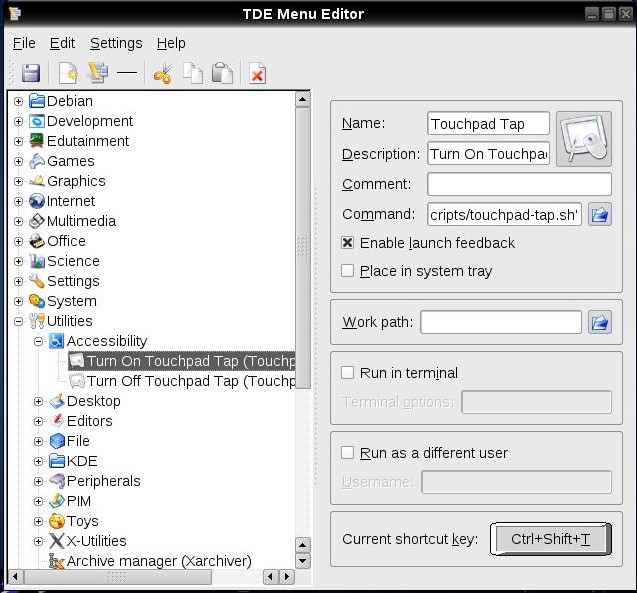Expand the Debian tree node
The image size is (637, 593).
[x=18, y=101]
